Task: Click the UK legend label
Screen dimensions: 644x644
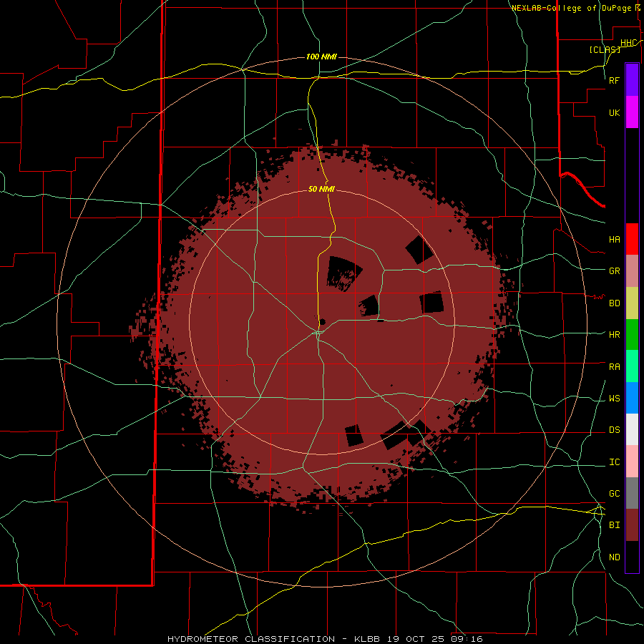Action: [615, 113]
